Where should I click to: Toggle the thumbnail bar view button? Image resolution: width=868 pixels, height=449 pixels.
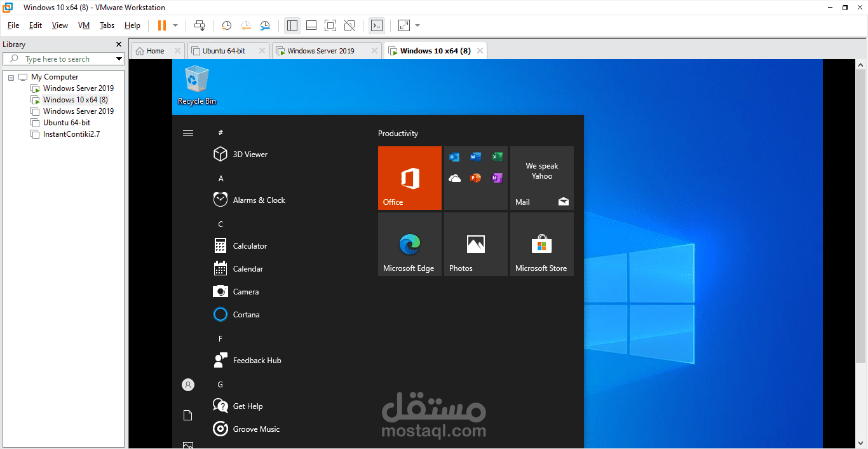[311, 25]
